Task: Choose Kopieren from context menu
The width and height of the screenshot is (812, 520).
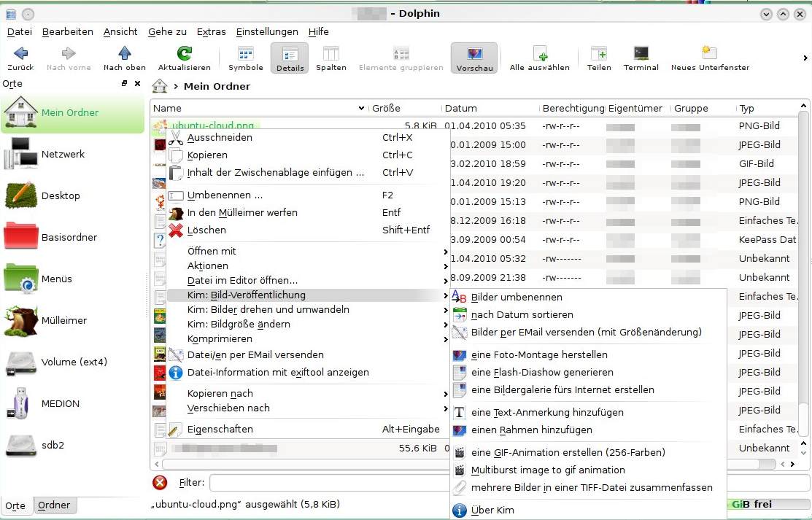Action: (308, 155)
